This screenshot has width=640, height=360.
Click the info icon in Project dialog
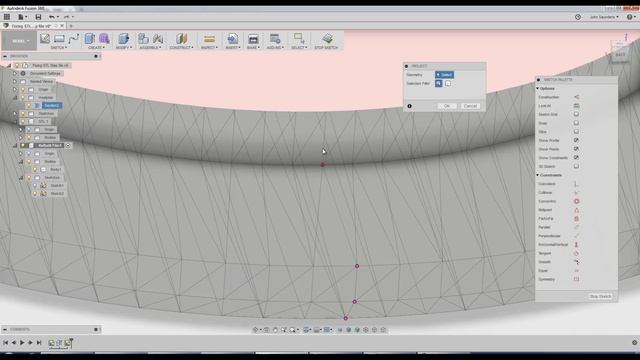click(x=409, y=106)
